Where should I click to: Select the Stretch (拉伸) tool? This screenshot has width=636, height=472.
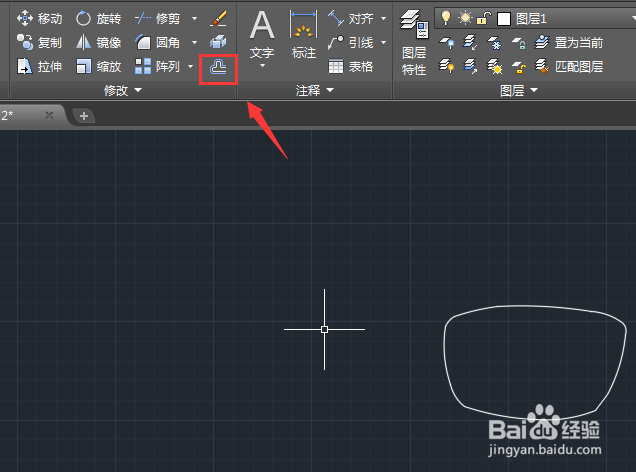point(39,66)
